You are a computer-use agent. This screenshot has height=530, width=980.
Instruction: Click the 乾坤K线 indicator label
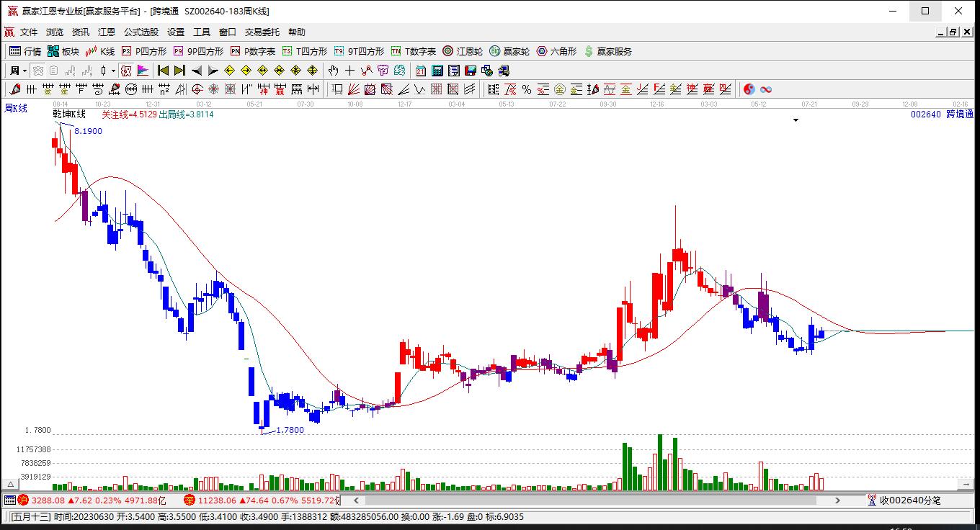(x=69, y=114)
